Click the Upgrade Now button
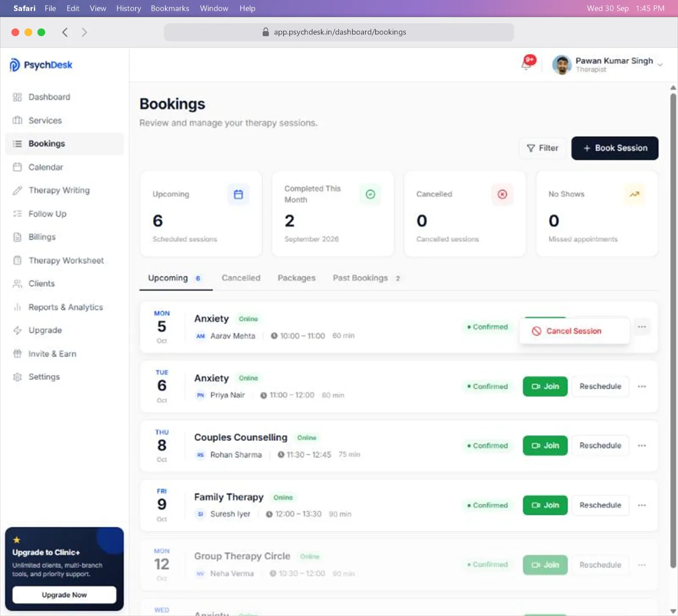The image size is (678, 616). click(64, 595)
